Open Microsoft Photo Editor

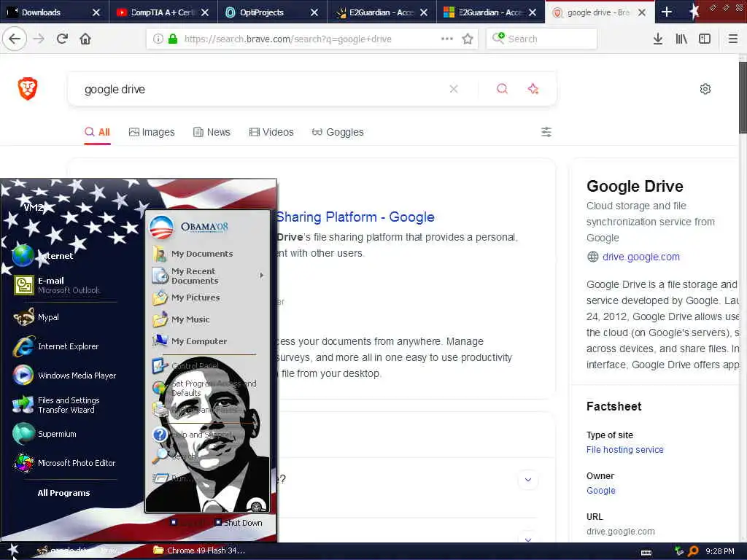tap(64, 463)
